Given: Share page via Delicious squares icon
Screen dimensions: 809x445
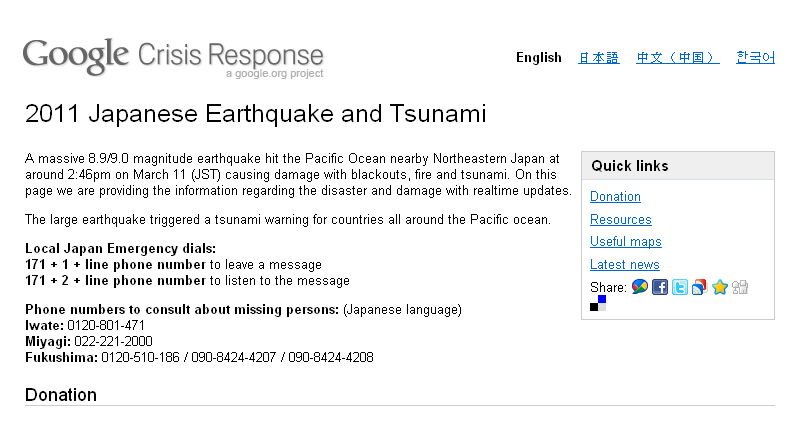Looking at the screenshot, I should 598,303.
